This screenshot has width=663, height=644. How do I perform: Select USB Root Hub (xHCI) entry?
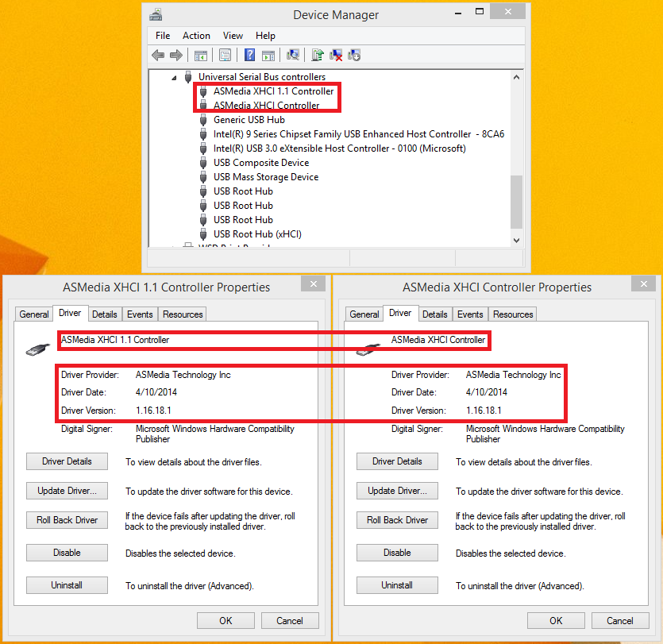[x=257, y=234]
